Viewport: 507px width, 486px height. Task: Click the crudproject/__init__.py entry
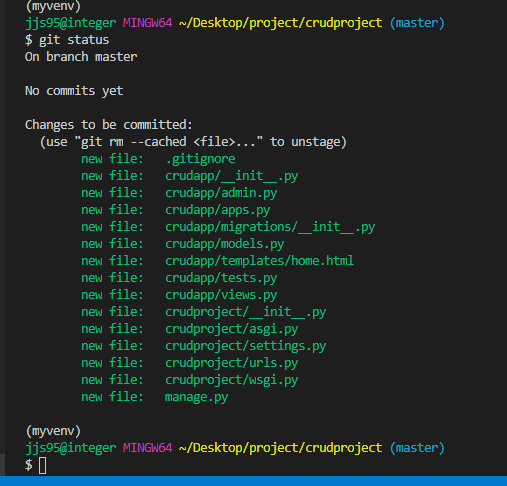point(246,312)
